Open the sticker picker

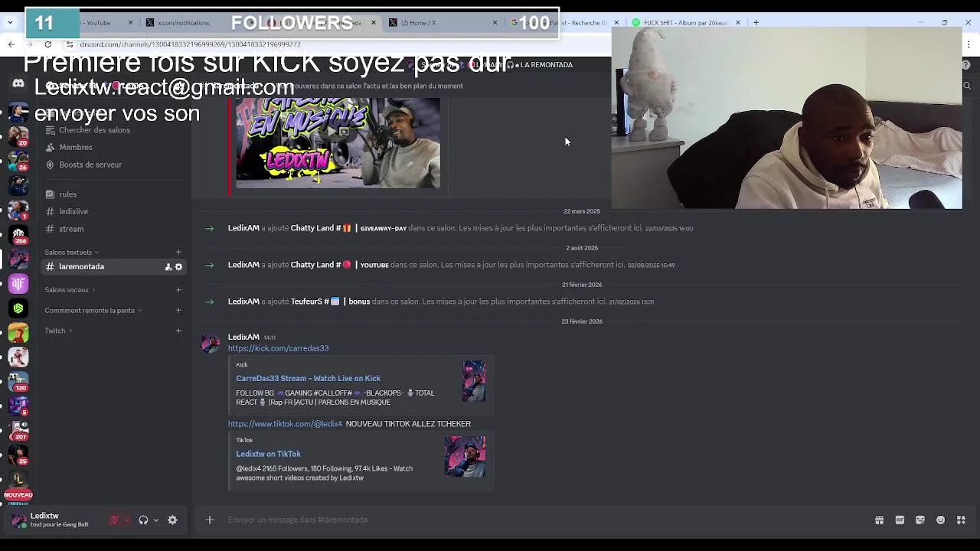point(920,520)
